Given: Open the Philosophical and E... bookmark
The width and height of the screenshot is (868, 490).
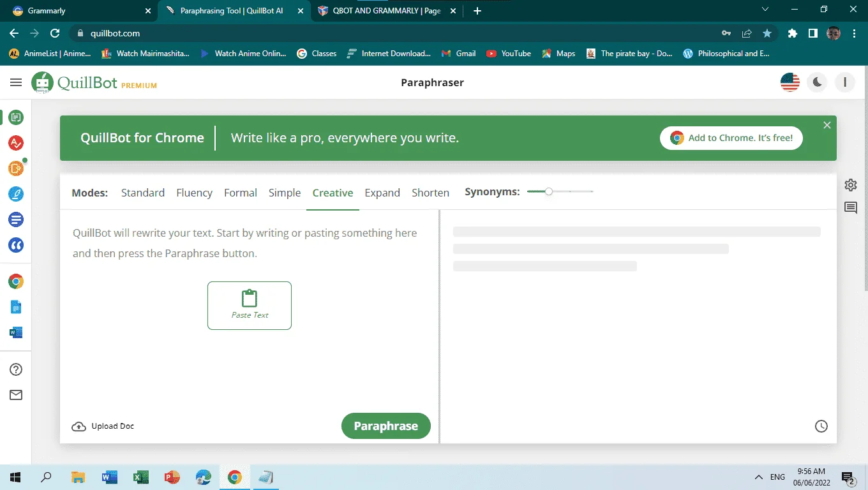Looking at the screenshot, I should click(x=726, y=54).
